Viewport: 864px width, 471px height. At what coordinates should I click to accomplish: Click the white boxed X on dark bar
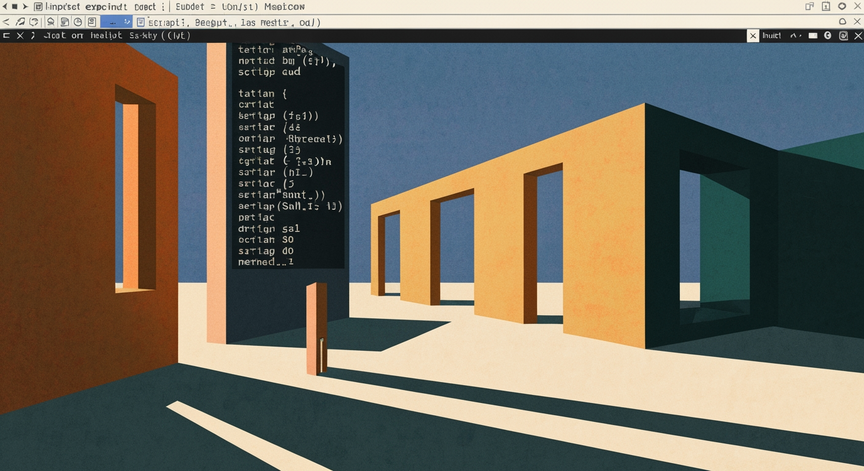coord(753,36)
